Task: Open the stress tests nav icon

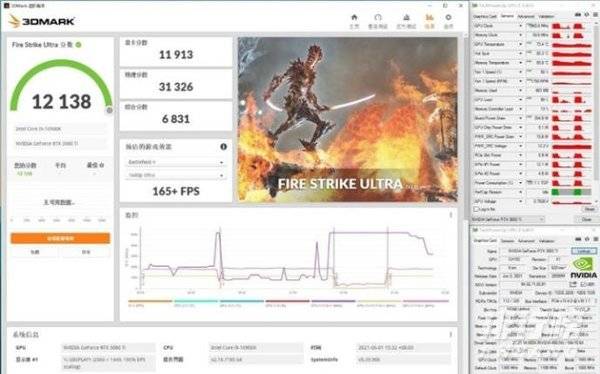Action: pos(406,18)
